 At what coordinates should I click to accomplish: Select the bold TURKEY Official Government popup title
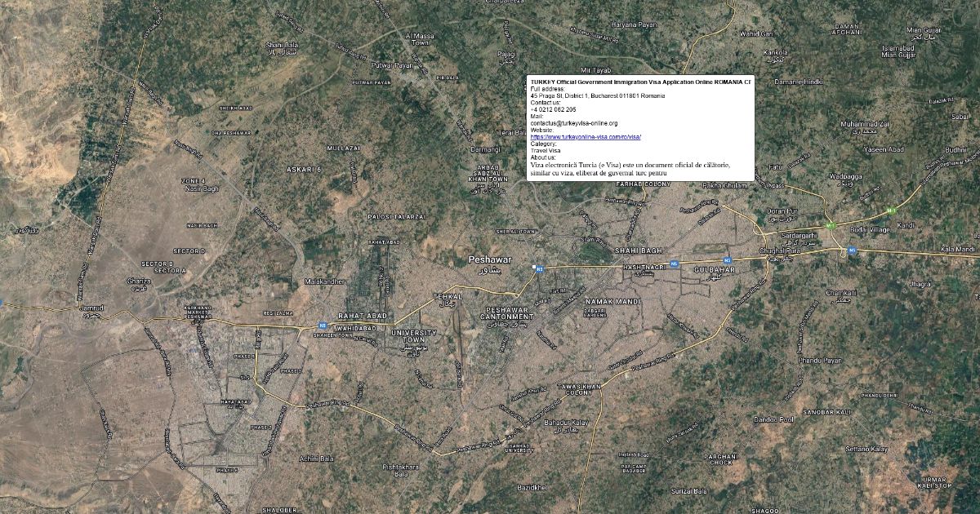click(x=640, y=82)
